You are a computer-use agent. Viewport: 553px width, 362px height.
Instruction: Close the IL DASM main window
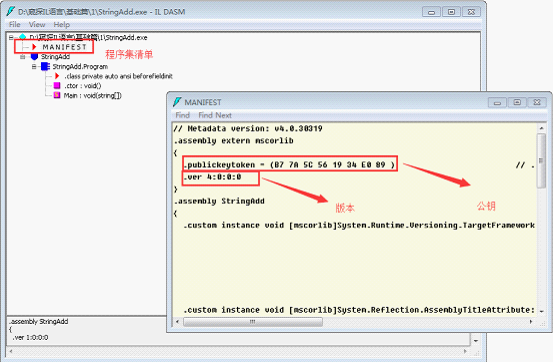[x=471, y=12]
